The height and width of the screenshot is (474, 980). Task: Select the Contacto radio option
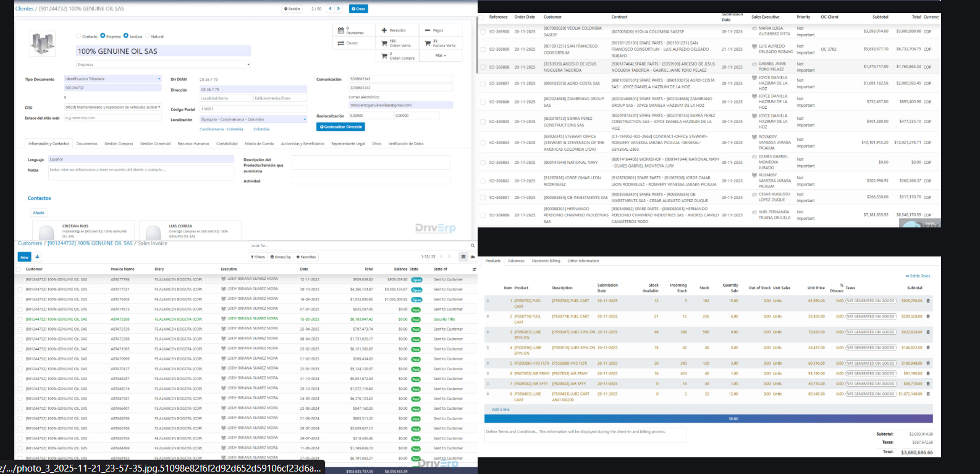78,36
